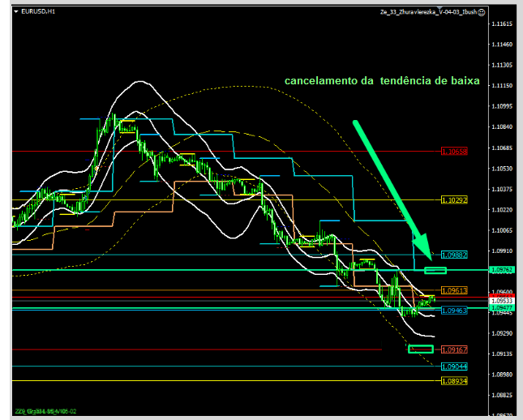Viewport: 523px width, 420px height.
Task: Click the current price 1.09533 marker
Action: pyautogui.click(x=504, y=300)
